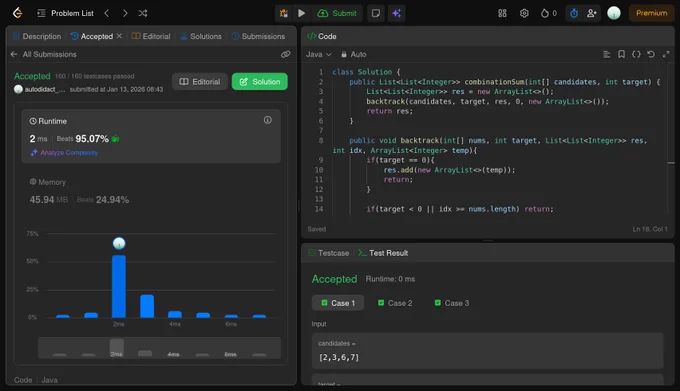Toggle Auto lock setting

pyautogui.click(x=353, y=54)
